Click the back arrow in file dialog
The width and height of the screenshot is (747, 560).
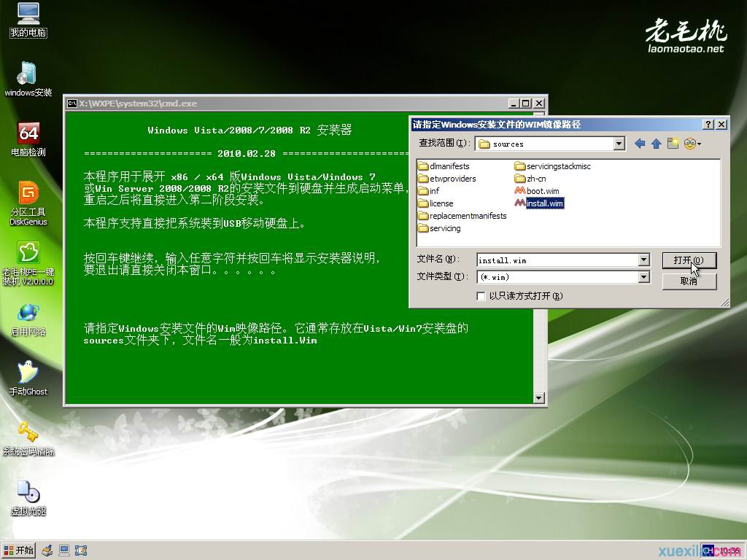[x=640, y=144]
